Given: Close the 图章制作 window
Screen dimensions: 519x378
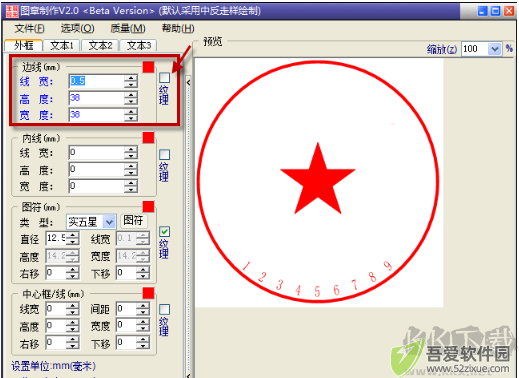Looking at the screenshot, I should 509,11.
